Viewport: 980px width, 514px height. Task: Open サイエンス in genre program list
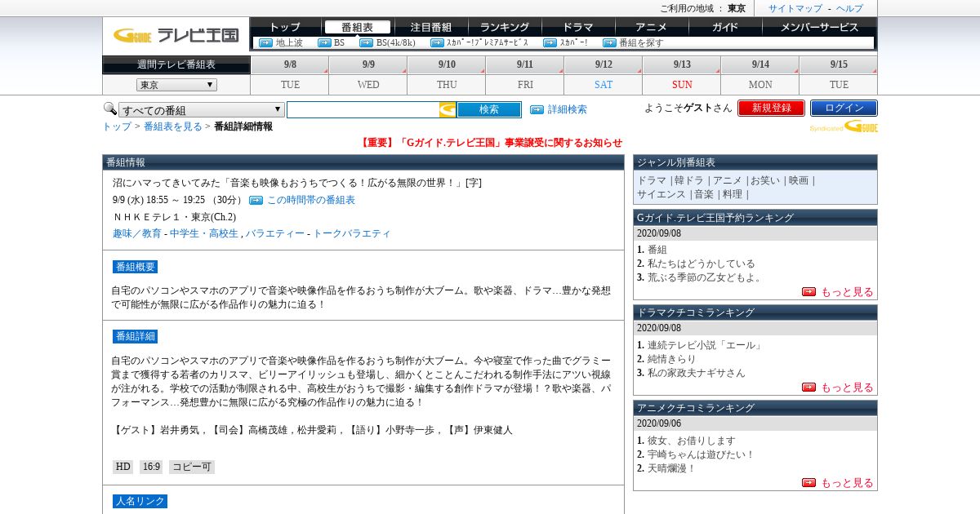coord(661,194)
